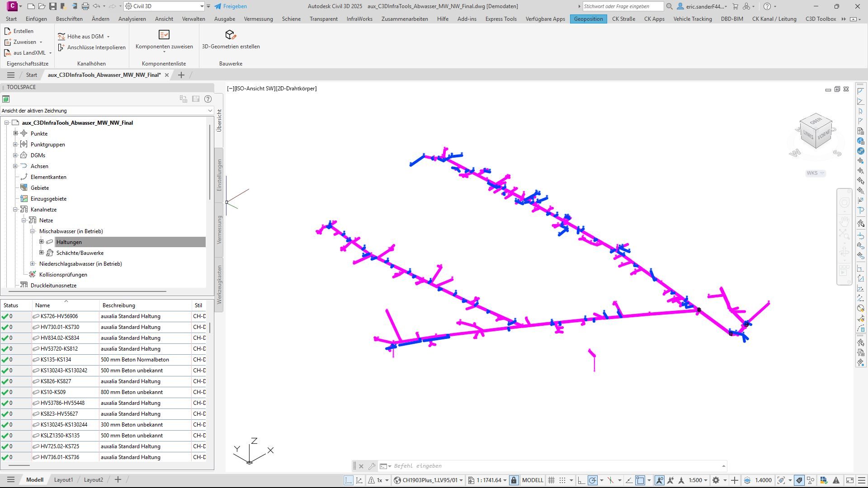868x488 pixels.
Task: Click the plot/print icon in top toolbar
Action: pyautogui.click(x=85, y=6)
